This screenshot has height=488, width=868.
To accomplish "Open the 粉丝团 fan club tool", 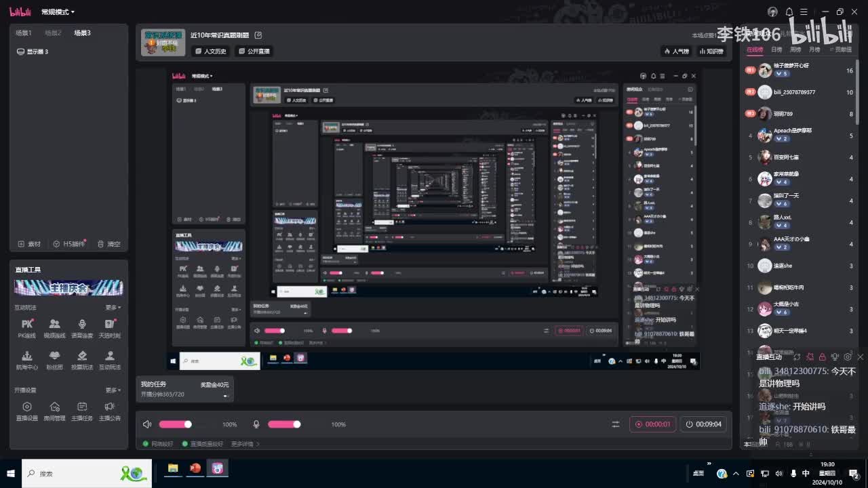I will [x=55, y=361].
